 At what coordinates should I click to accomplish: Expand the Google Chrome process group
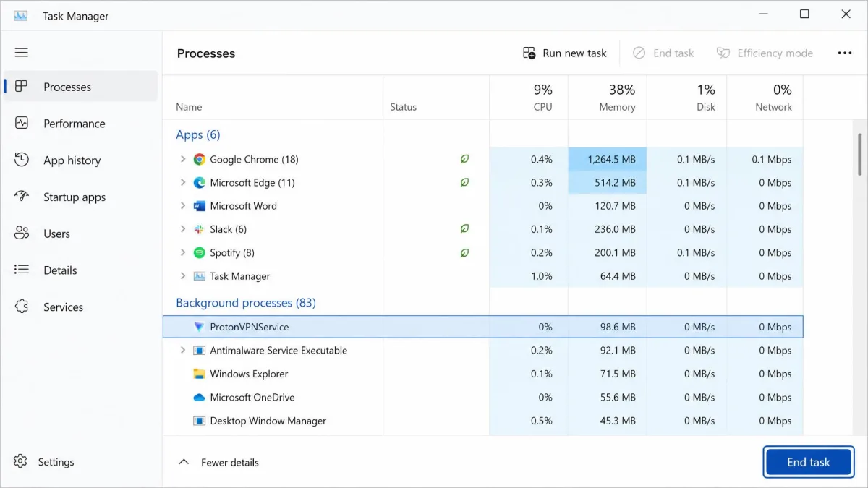182,159
